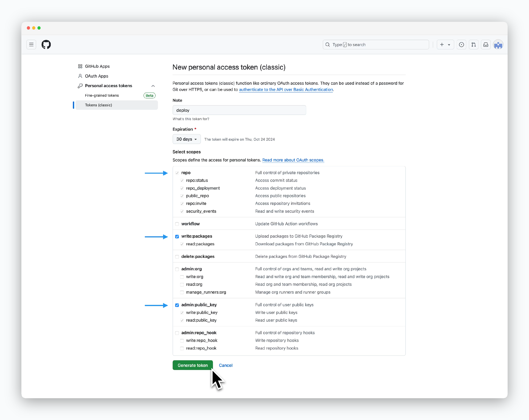Enable the workflow scope checkbox

click(177, 224)
